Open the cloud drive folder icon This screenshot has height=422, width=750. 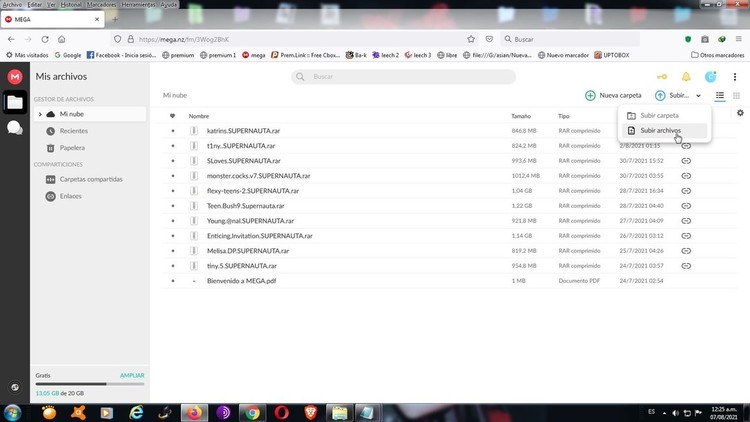(15, 102)
